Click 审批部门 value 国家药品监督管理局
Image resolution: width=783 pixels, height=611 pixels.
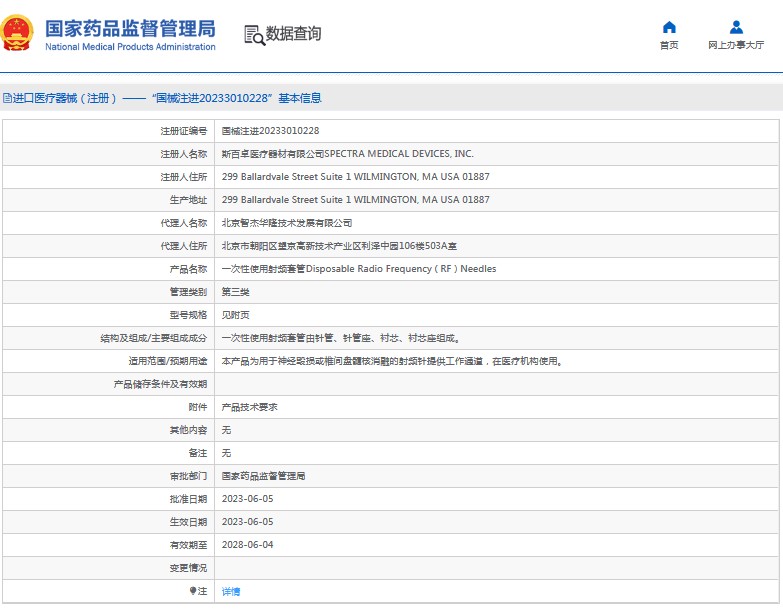[263, 476]
